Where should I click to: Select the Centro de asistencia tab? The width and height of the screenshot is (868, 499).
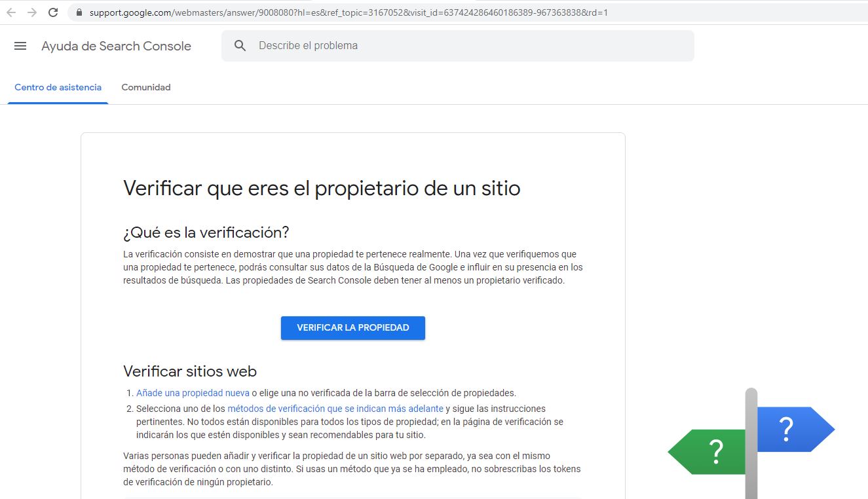57,87
